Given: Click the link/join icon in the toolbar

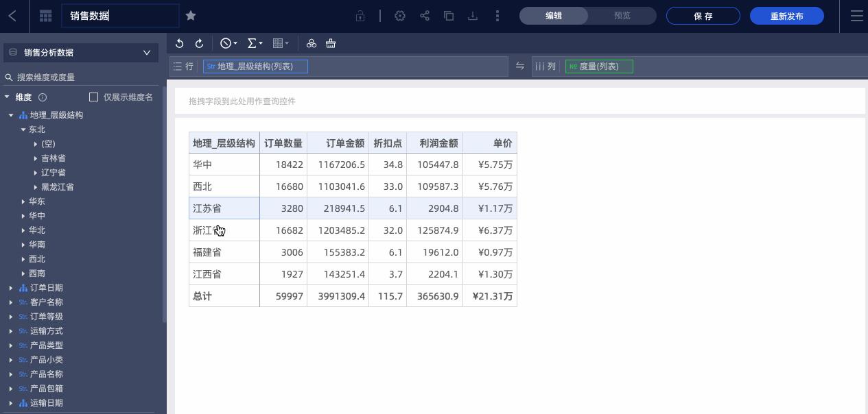Looking at the screenshot, I should (x=312, y=43).
